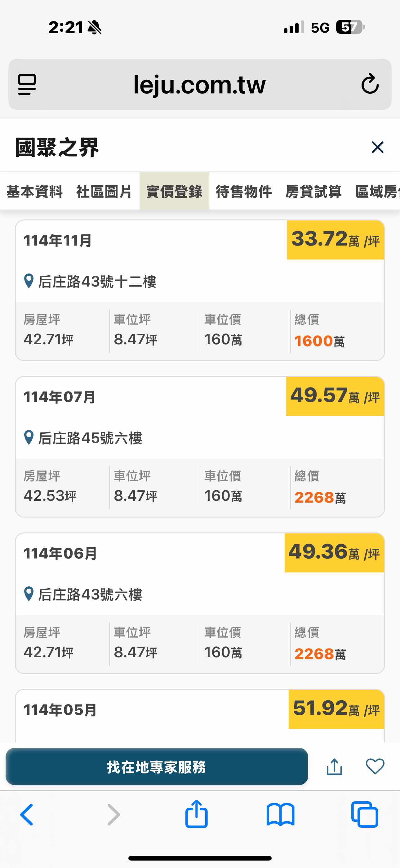Share this community via the page share icon

point(334,766)
